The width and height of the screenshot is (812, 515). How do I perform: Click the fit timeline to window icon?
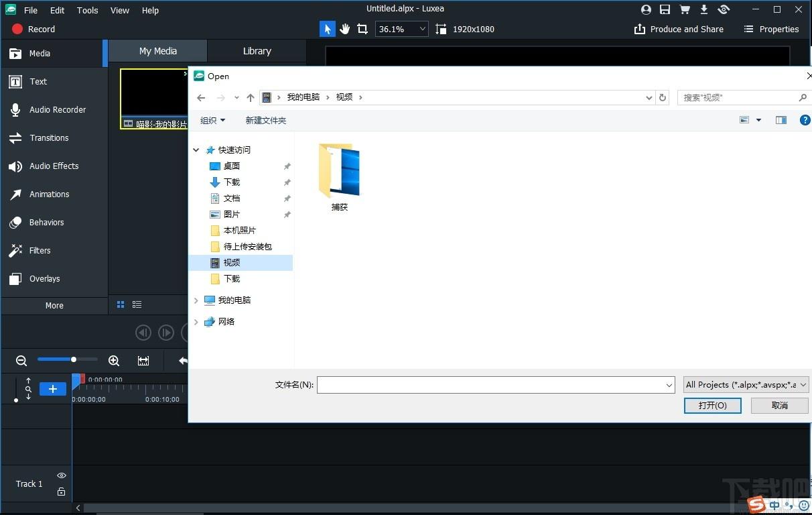click(x=143, y=361)
